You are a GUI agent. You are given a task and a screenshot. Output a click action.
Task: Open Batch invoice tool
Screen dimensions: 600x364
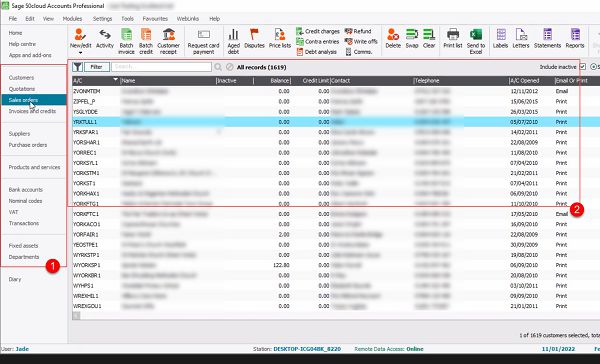(126, 34)
